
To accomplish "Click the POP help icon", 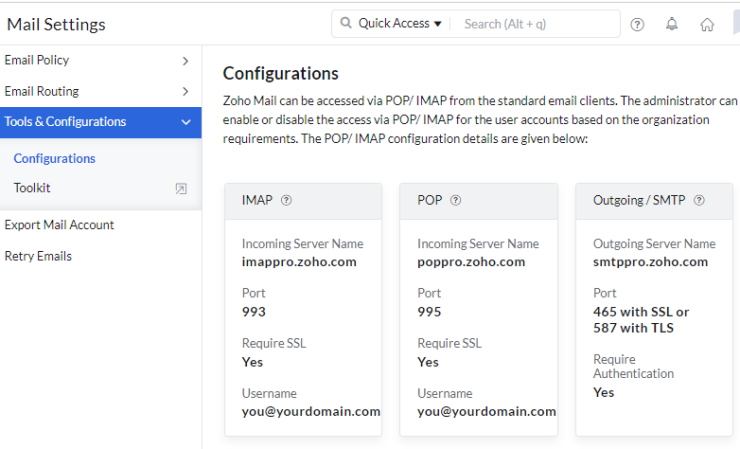I will 455,200.
